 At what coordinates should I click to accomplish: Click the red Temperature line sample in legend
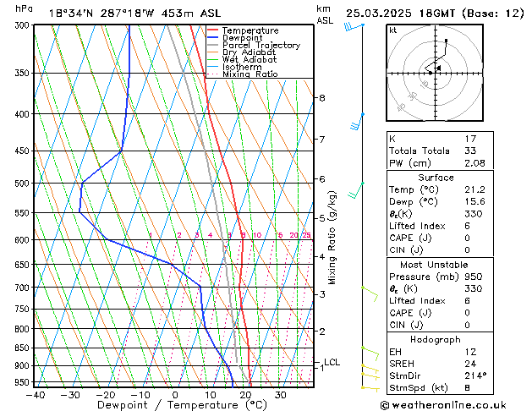click(213, 30)
